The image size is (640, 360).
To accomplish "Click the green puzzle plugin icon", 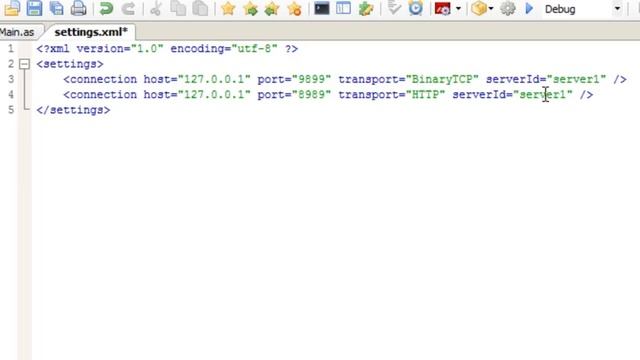I will coord(366,9).
